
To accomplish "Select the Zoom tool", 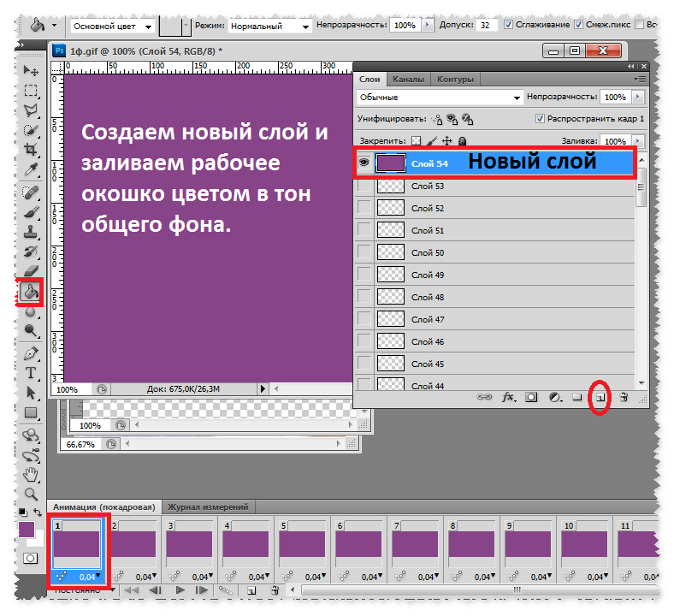I will 31,495.
